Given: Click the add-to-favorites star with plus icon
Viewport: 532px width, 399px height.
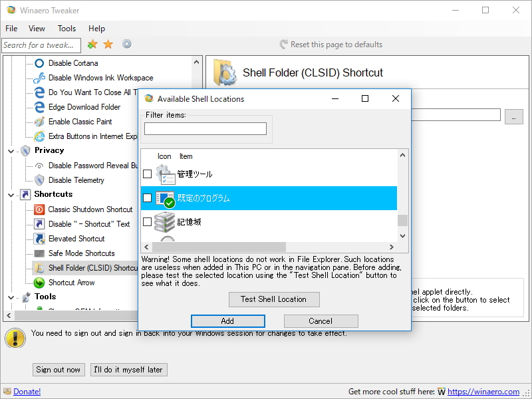Looking at the screenshot, I should pos(92,44).
